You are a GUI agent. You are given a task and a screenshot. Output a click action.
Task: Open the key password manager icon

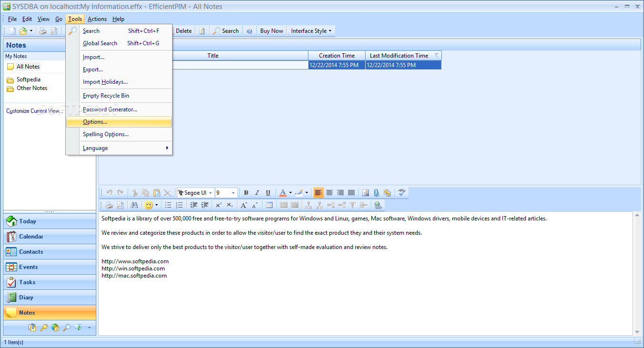[x=43, y=328]
